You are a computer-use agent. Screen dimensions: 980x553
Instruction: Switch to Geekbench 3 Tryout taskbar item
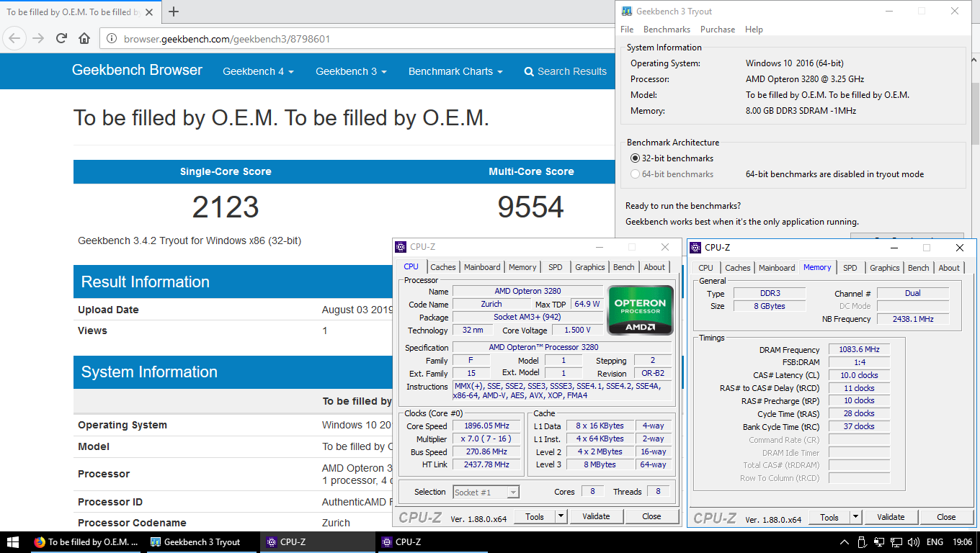202,542
